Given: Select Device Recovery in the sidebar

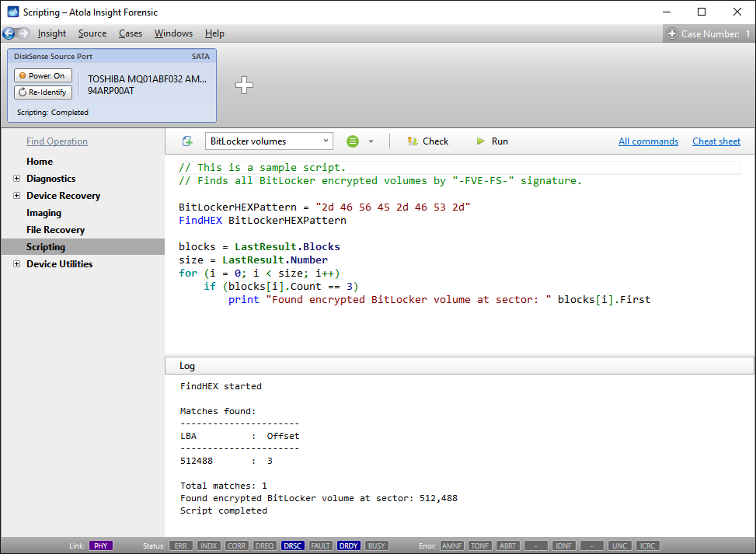Looking at the screenshot, I should click(x=63, y=195).
